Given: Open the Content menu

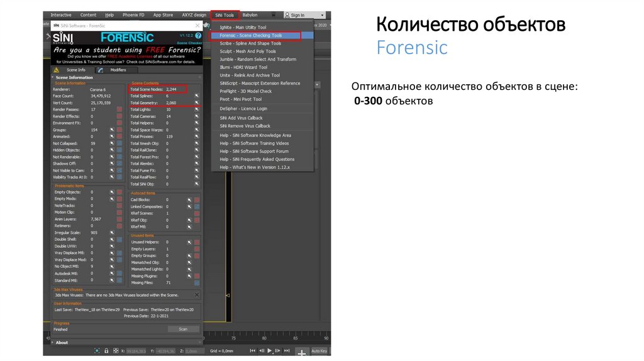Looking at the screenshot, I should point(88,15).
